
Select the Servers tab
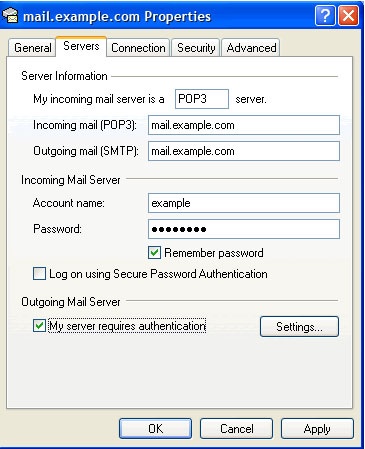tap(81, 46)
